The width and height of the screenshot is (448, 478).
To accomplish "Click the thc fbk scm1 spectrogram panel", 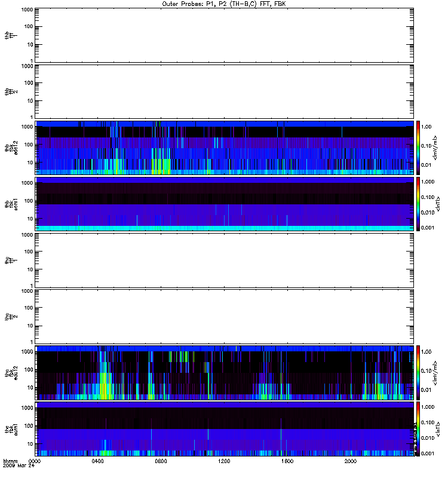I will click(x=225, y=429).
